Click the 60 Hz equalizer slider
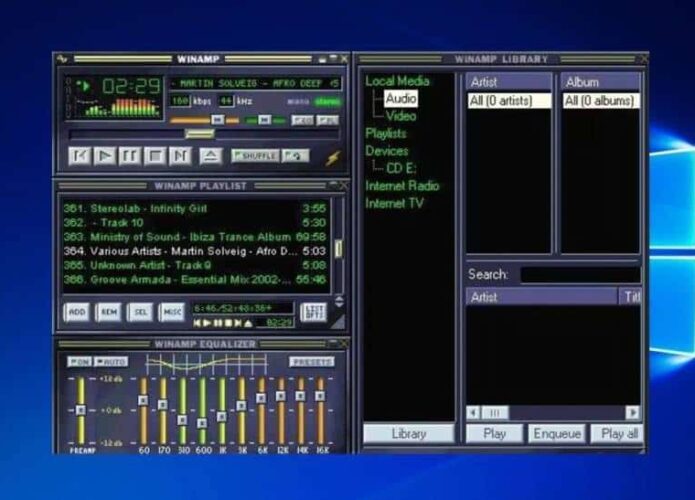Viewport: 695px width, 500px height. [143, 410]
